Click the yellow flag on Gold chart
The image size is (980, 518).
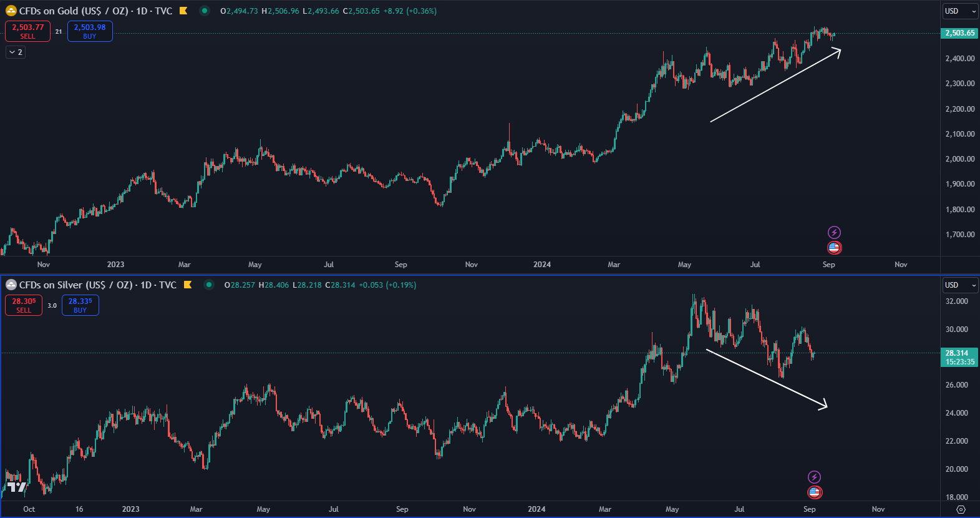click(183, 11)
